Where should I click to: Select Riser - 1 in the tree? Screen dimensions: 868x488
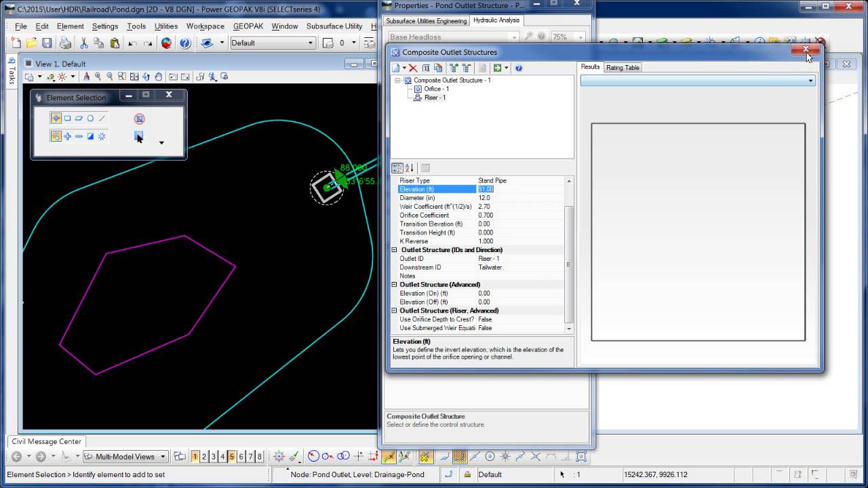tap(435, 98)
